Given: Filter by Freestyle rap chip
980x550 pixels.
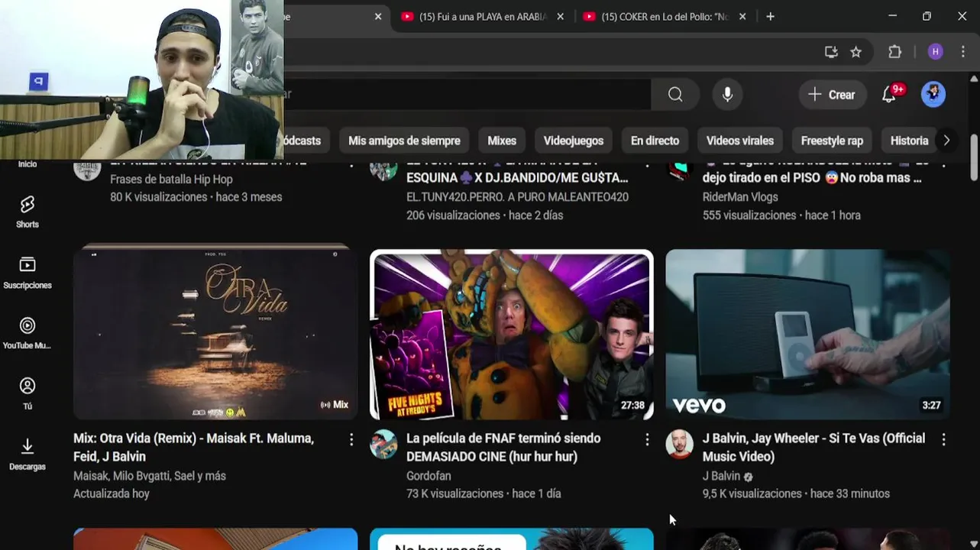Looking at the screenshot, I should [832, 141].
